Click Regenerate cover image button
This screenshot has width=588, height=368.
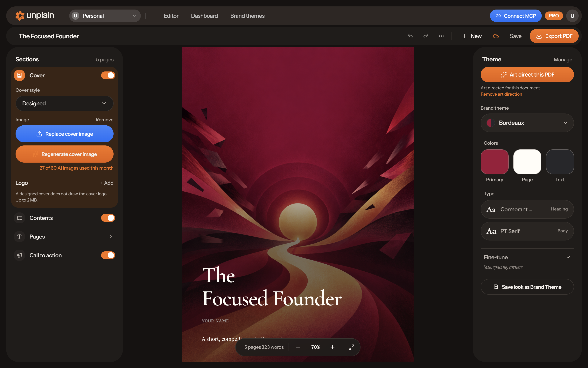64,154
